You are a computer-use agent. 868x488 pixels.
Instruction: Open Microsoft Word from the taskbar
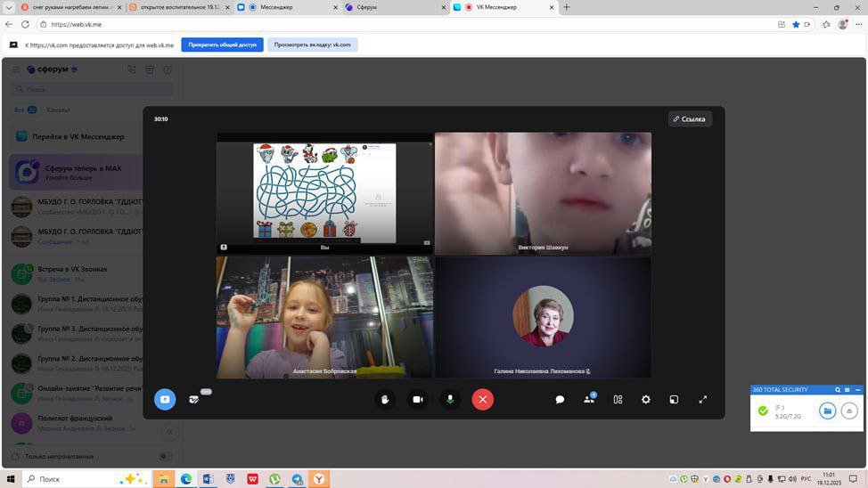(209, 479)
